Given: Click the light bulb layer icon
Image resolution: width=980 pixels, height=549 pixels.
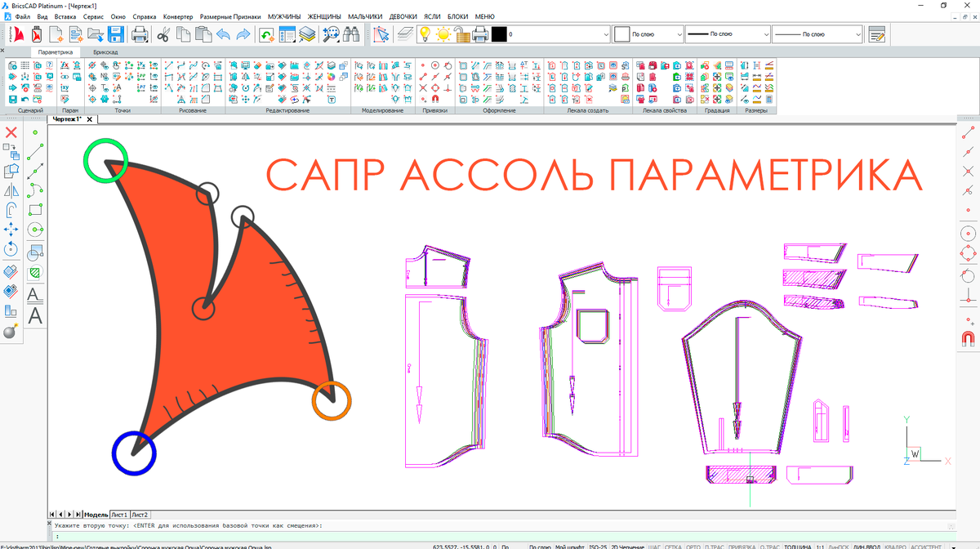Looking at the screenshot, I should (425, 34).
